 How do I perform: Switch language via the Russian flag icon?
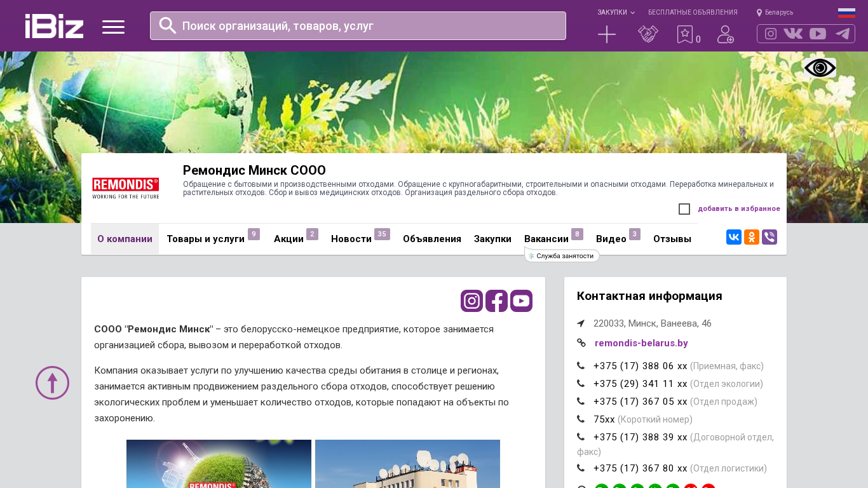coord(846,13)
